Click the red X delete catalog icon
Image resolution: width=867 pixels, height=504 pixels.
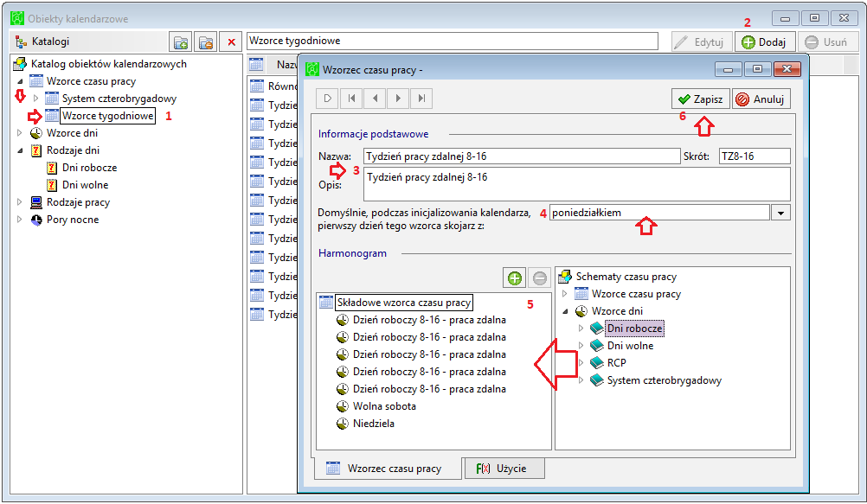pyautogui.click(x=231, y=42)
